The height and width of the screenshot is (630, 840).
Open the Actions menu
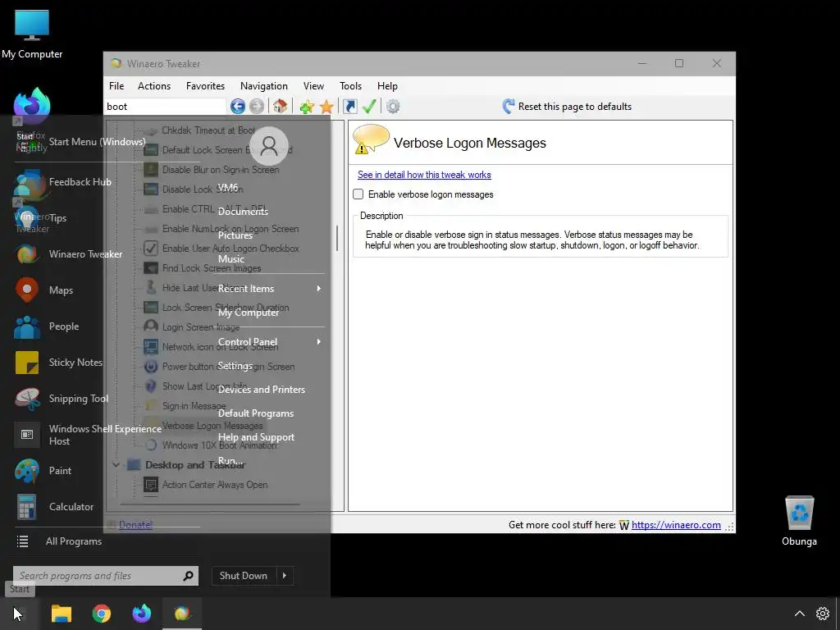click(x=154, y=86)
